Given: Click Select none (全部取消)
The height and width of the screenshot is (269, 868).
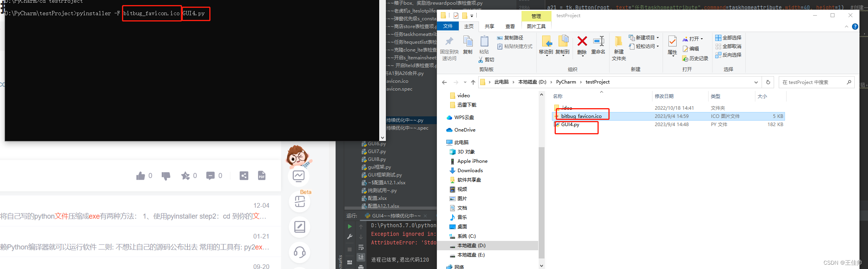Looking at the screenshot, I should (x=728, y=46).
